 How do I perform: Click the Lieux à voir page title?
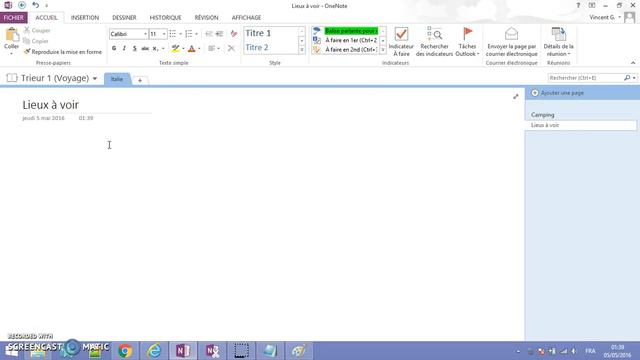tap(51, 105)
